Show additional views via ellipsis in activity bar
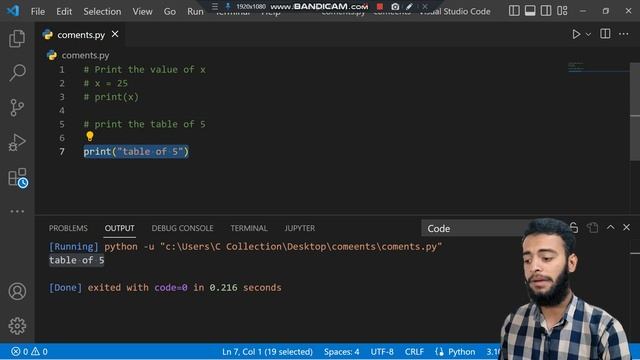Image resolution: width=640 pixels, height=360 pixels. tap(17, 211)
